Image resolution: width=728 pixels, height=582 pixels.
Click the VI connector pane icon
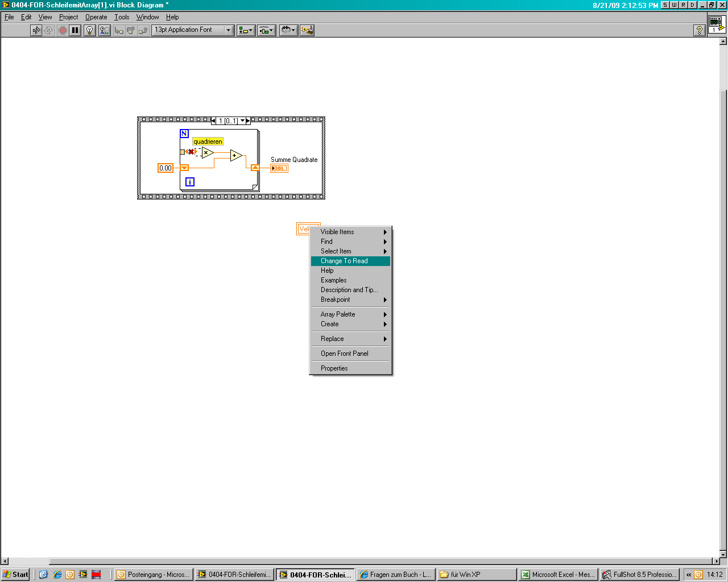pos(717,24)
